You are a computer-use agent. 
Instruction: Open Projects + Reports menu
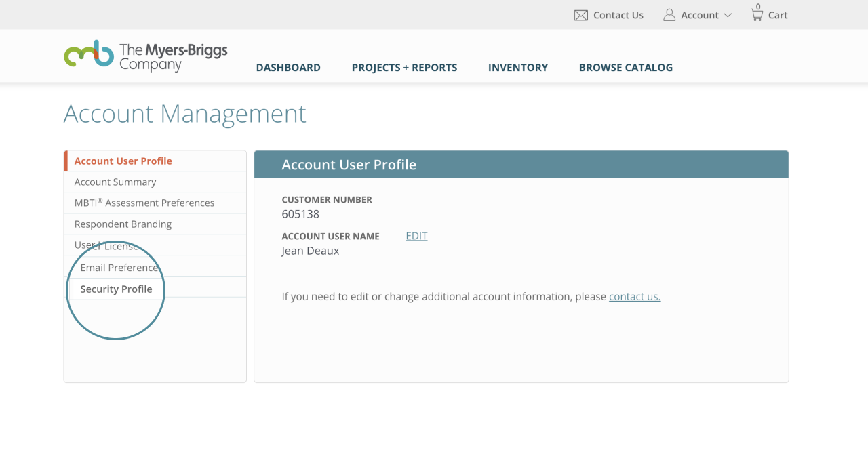pyautogui.click(x=405, y=68)
